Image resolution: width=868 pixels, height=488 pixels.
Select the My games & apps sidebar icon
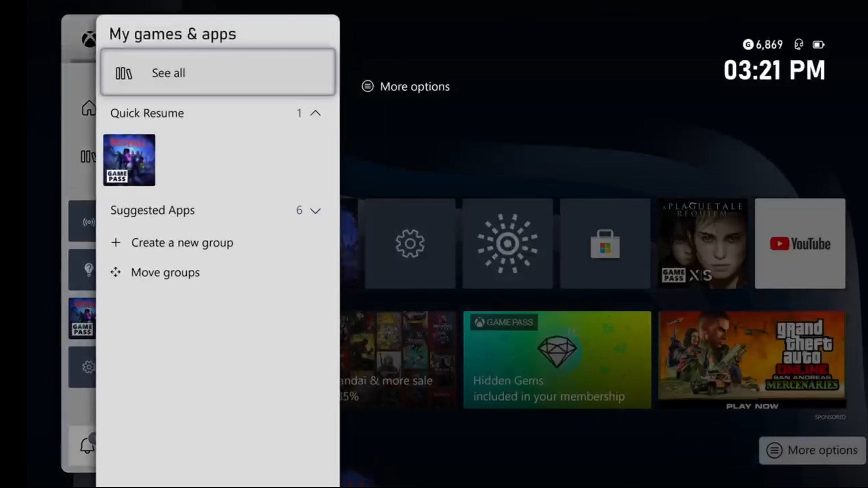coord(88,156)
